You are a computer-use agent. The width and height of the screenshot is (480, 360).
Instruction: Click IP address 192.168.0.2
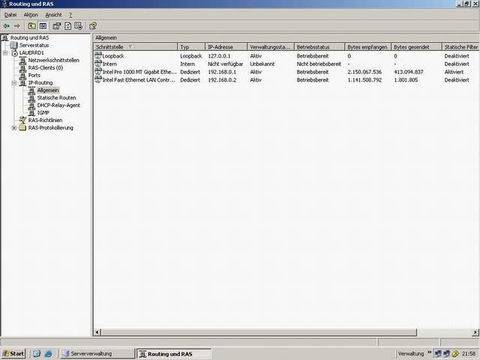(x=222, y=80)
